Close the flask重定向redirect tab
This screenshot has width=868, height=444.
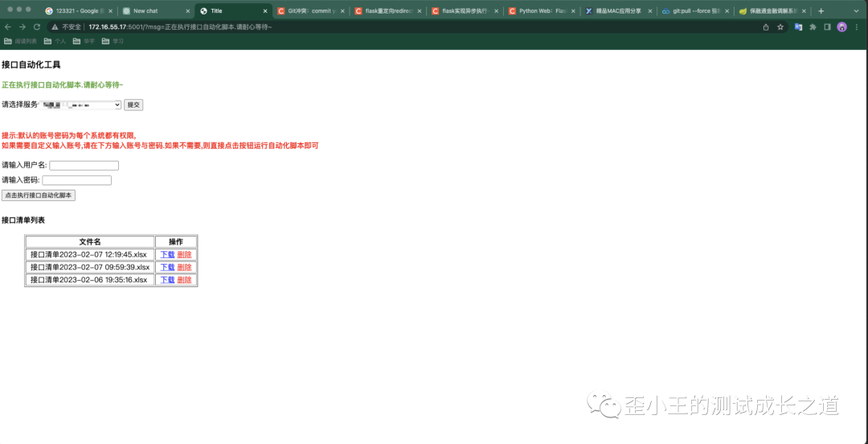tap(419, 10)
